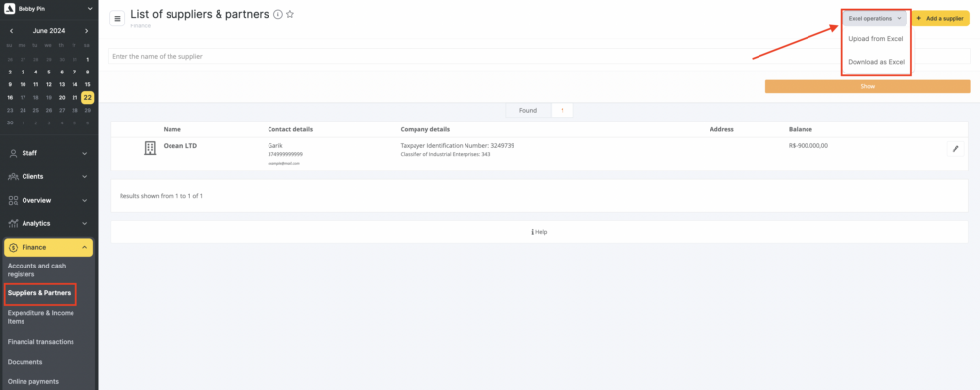Open the info icon next to page title
980x390 pixels.
pyautogui.click(x=278, y=15)
